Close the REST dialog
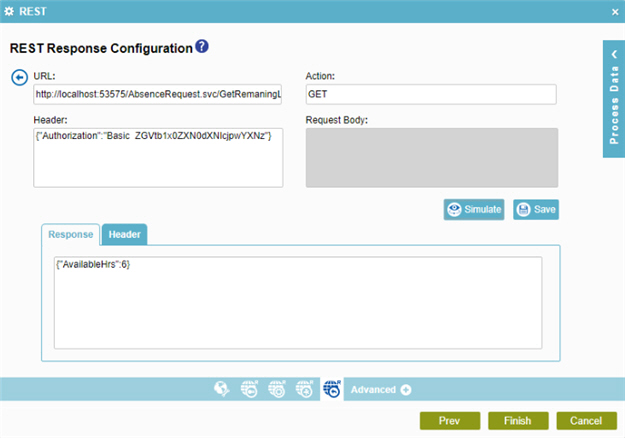 615,12
